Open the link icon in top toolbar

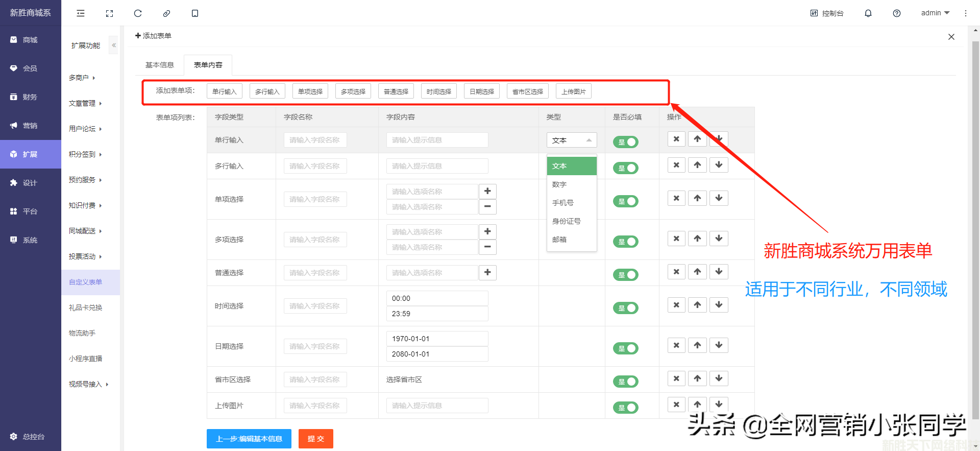pyautogui.click(x=166, y=13)
